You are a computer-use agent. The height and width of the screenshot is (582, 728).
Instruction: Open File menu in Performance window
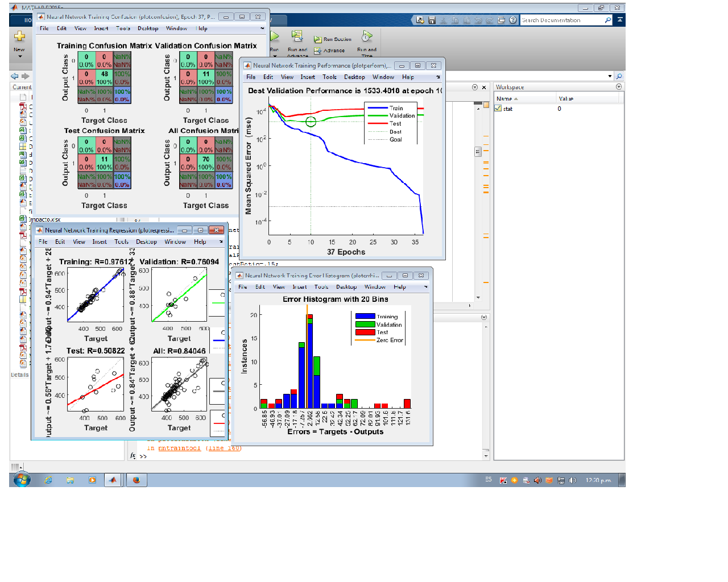click(251, 77)
